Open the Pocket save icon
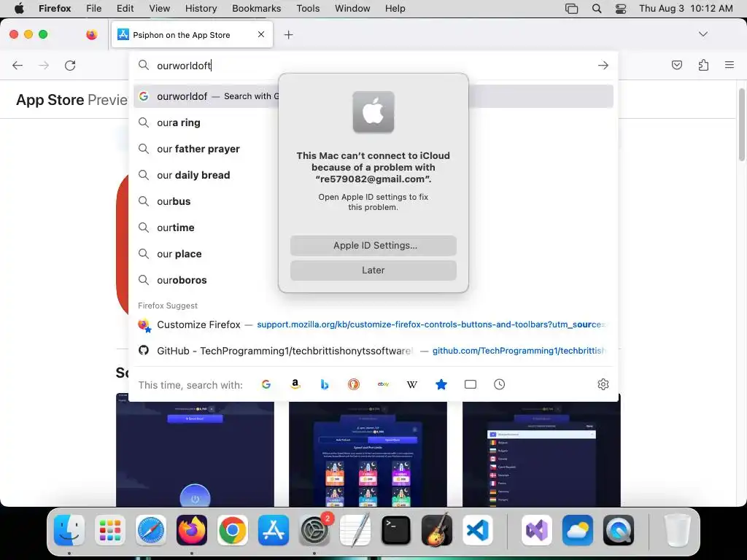The image size is (747, 560). [x=676, y=65]
